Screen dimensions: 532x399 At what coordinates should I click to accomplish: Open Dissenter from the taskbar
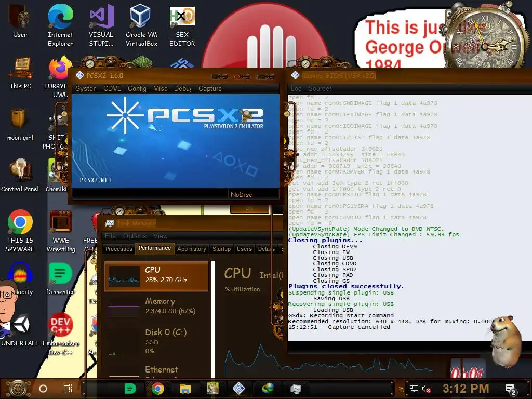pyautogui.click(x=130, y=389)
